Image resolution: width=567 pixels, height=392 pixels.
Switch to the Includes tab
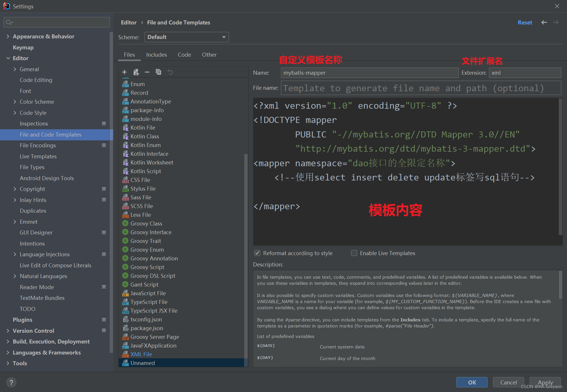(x=156, y=55)
